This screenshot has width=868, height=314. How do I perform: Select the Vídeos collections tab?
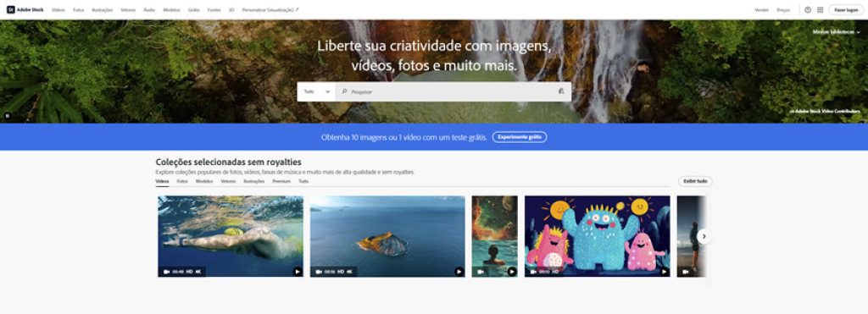point(162,181)
